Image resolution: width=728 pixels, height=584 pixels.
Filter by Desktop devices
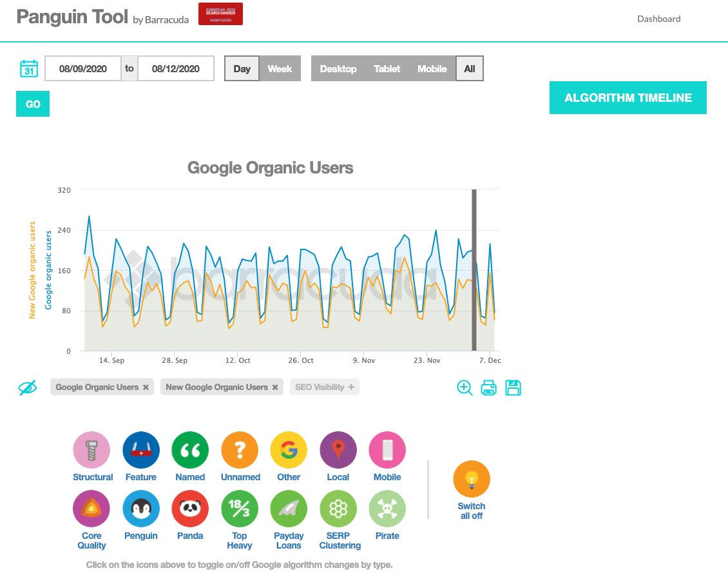338,69
